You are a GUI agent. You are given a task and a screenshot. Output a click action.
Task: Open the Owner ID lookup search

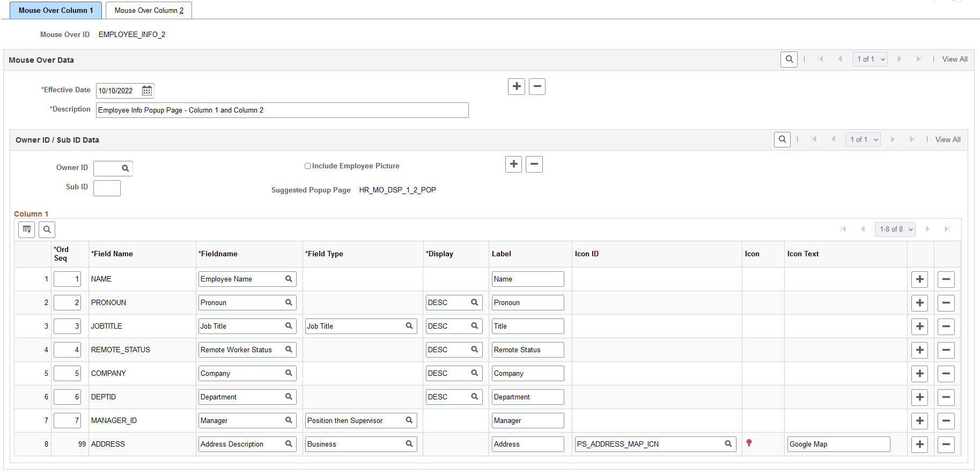126,168
